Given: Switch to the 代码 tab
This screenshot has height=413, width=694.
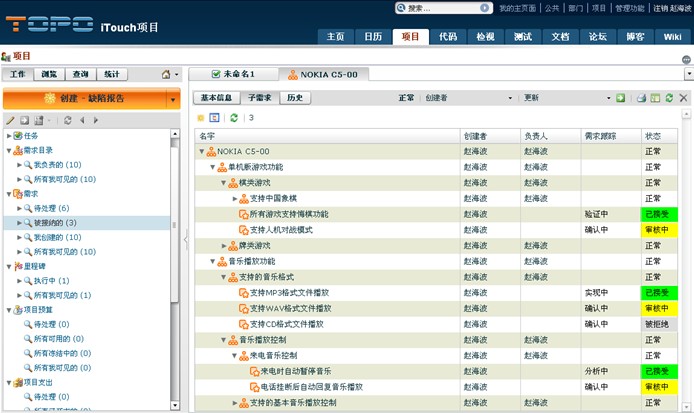Looking at the screenshot, I should pos(448,37).
